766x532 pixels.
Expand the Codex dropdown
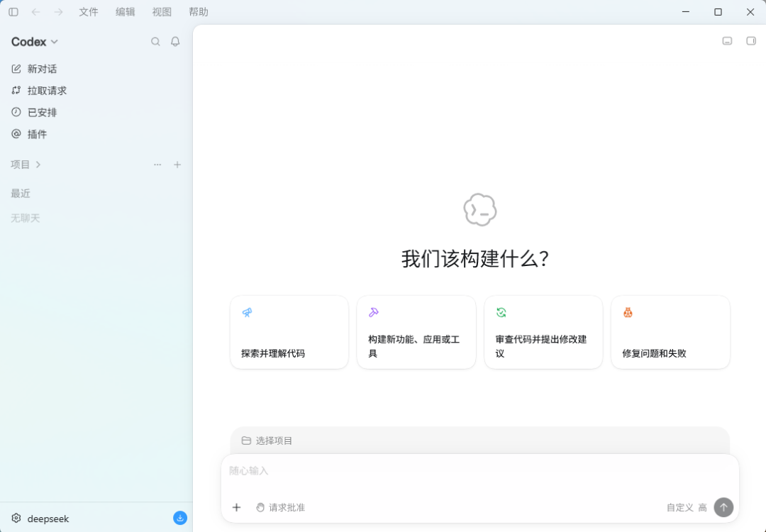tap(35, 42)
